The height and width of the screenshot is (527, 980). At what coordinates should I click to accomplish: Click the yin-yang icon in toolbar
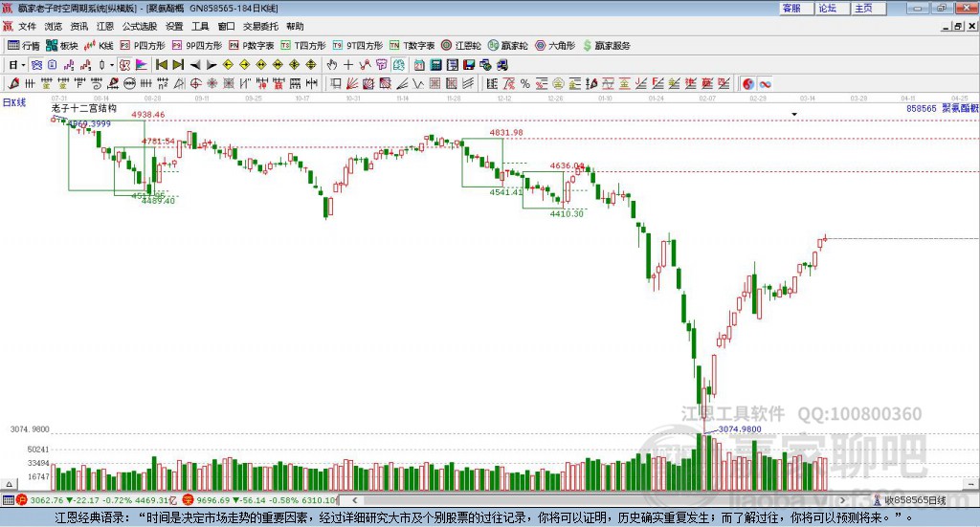point(748,83)
